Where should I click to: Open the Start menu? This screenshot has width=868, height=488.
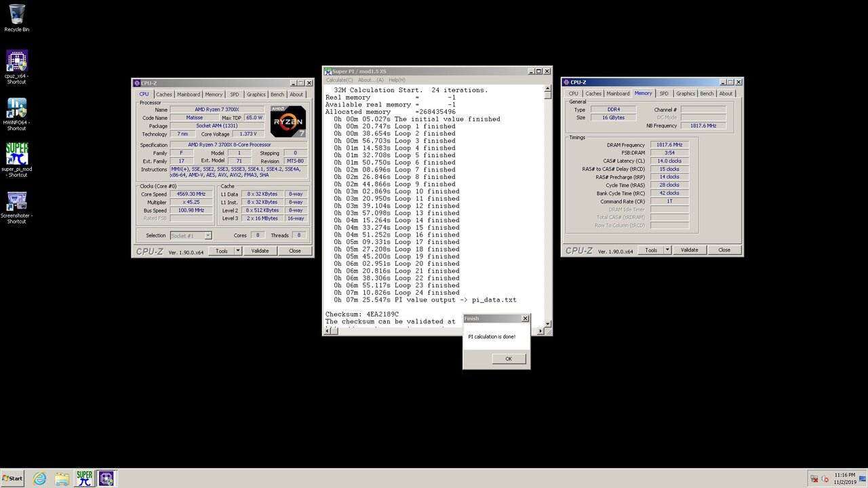click(12, 479)
